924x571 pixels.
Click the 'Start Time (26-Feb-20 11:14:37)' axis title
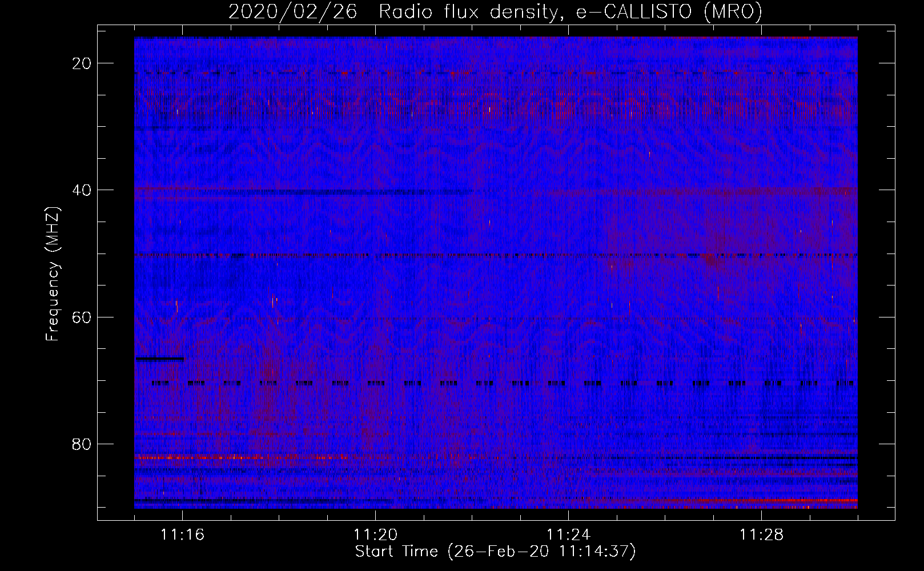coord(495,552)
